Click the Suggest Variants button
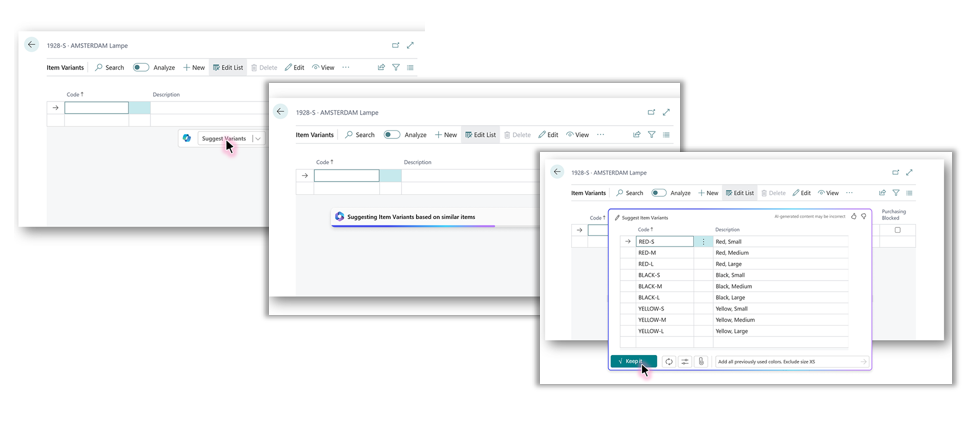 coord(224,138)
